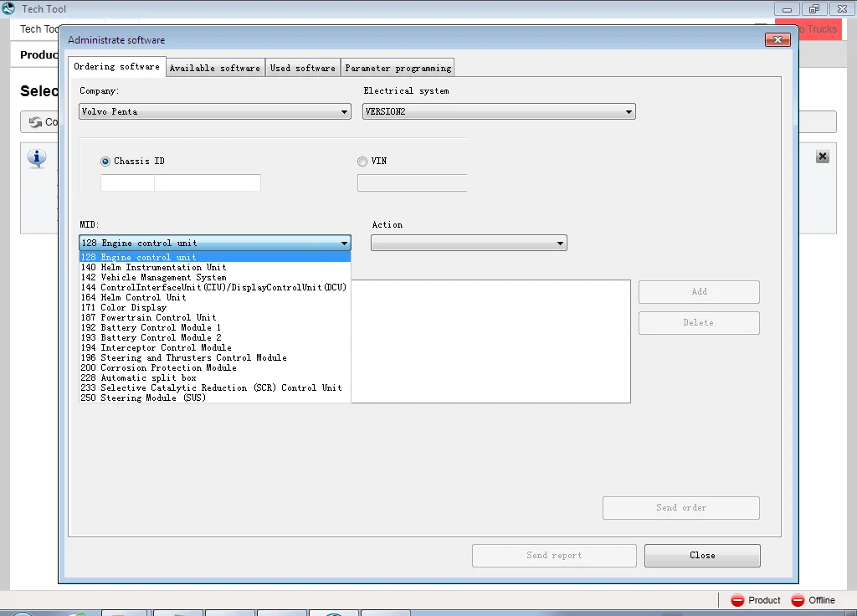Image resolution: width=857 pixels, height=616 pixels.
Task: Pick 193 Battery Control Module 2
Action: (x=215, y=338)
